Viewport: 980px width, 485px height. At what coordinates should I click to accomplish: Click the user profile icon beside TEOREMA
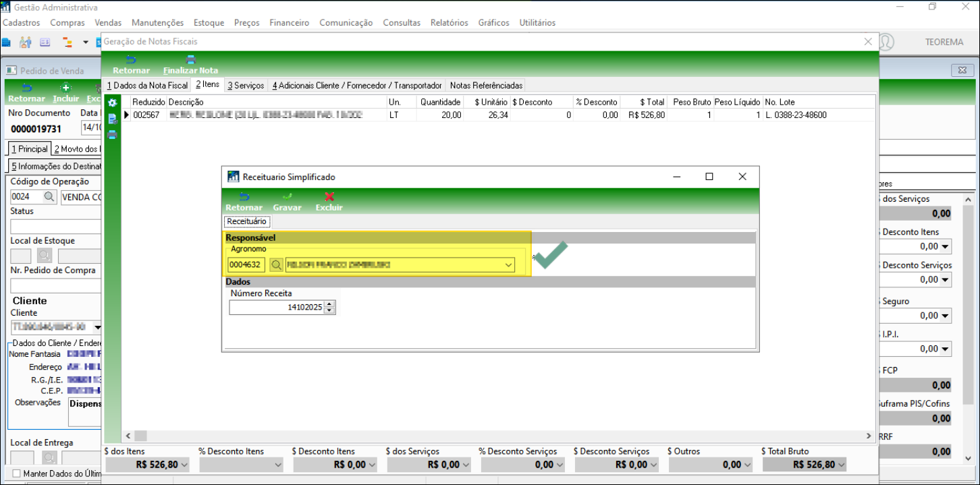(x=886, y=42)
